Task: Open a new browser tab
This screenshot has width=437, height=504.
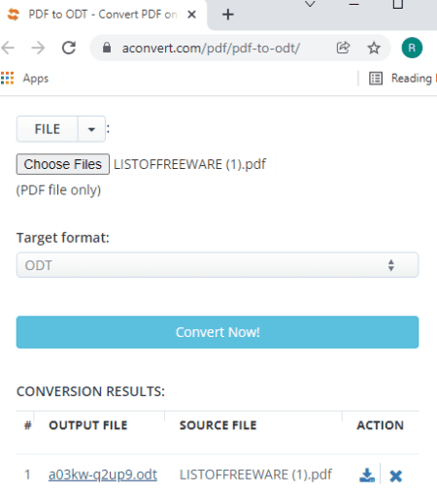Action: [228, 15]
